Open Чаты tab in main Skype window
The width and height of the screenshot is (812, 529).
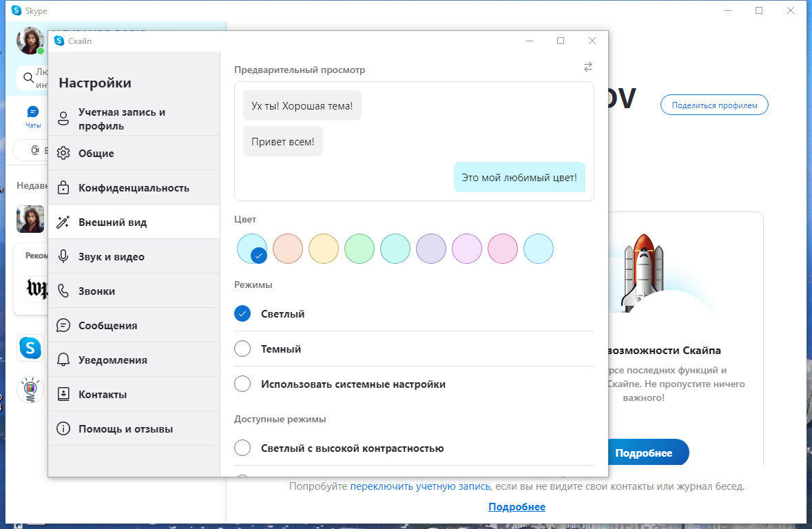[x=32, y=117]
